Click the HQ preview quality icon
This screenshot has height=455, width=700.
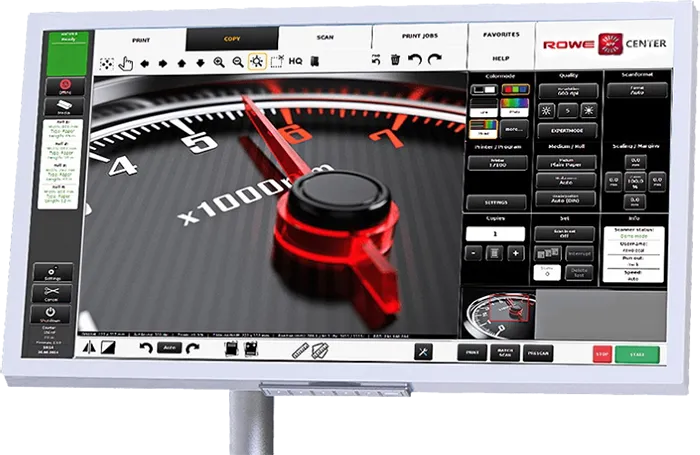click(296, 62)
